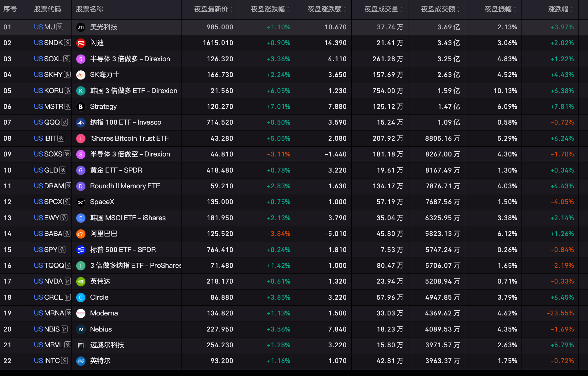Sort by 夜盘最新价 column arrows
This screenshot has height=376, width=588.
(231, 9)
